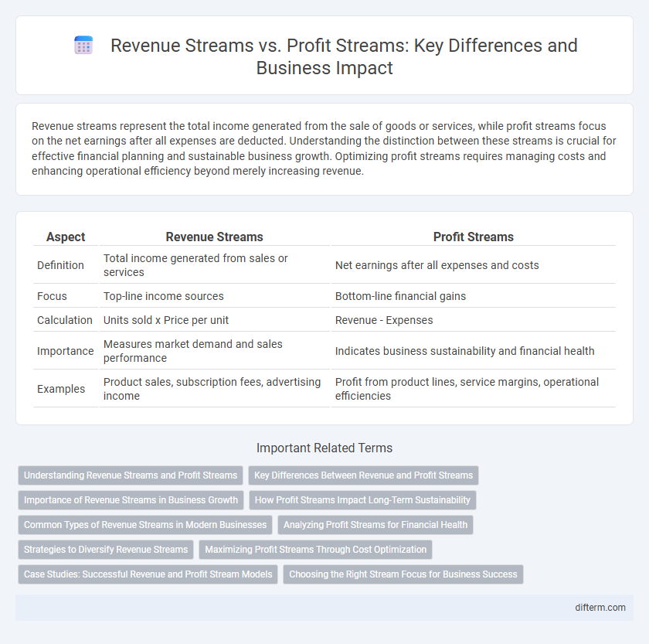Click cell 'Total income generated from sales or services'

pos(215,265)
